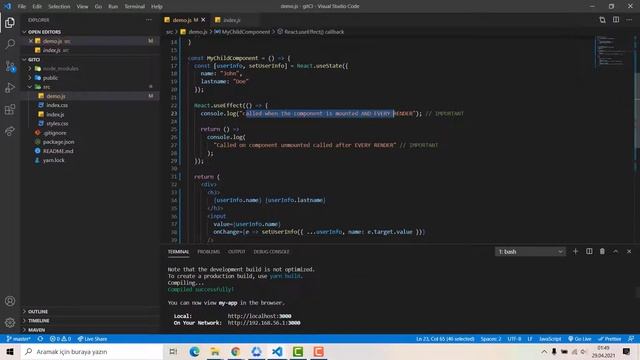The height and width of the screenshot is (360, 640).
Task: Kill terminal with trash icon
Action: pyautogui.click(x=602, y=251)
